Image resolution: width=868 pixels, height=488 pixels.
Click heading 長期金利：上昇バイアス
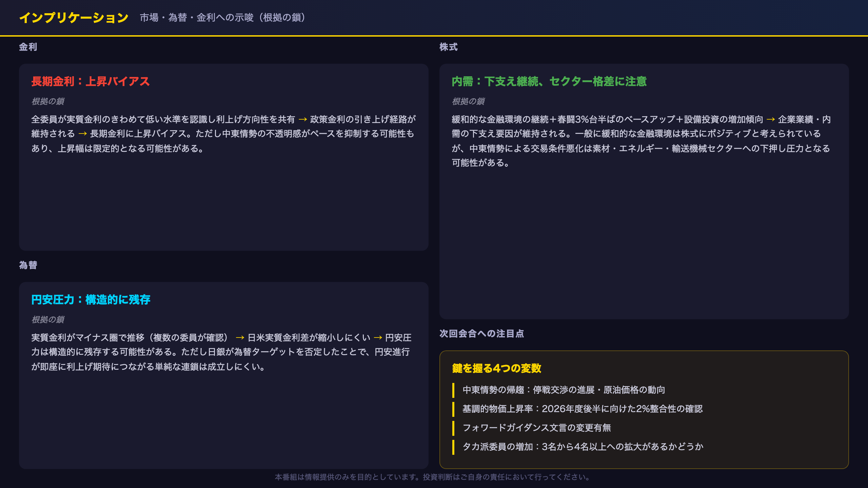(91, 81)
